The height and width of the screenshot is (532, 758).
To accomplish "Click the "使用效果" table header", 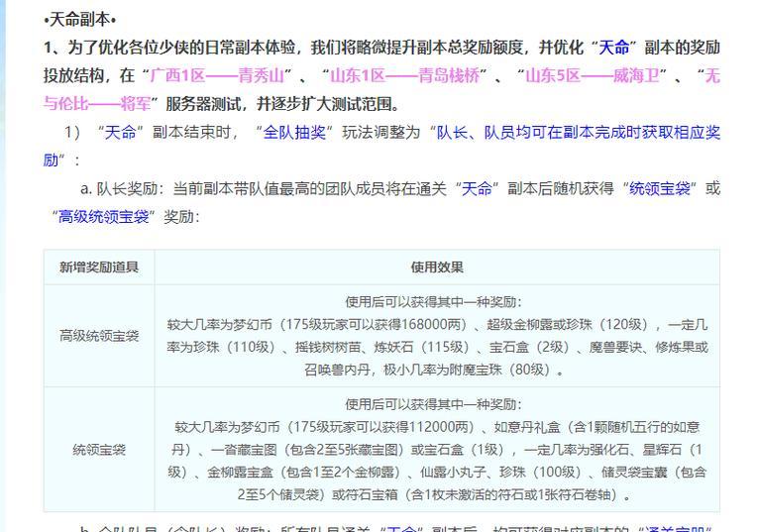I will [437, 267].
